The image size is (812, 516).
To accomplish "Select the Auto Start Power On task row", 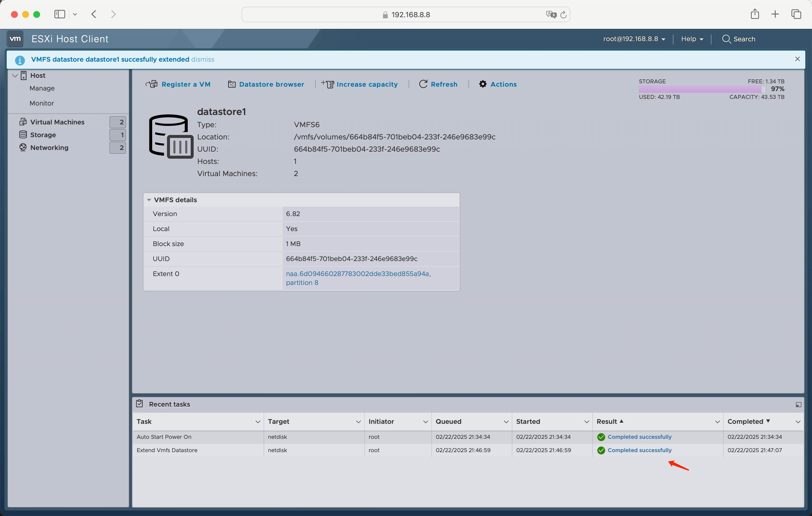I will pyautogui.click(x=468, y=437).
